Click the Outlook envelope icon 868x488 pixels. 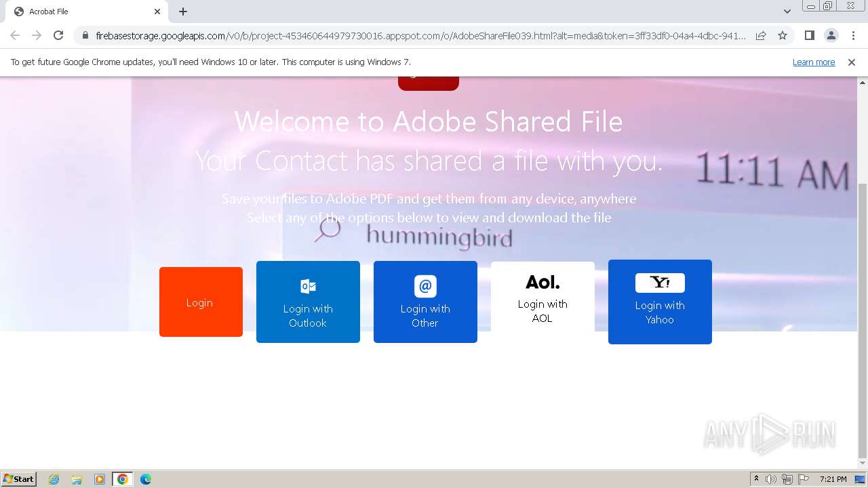click(308, 286)
